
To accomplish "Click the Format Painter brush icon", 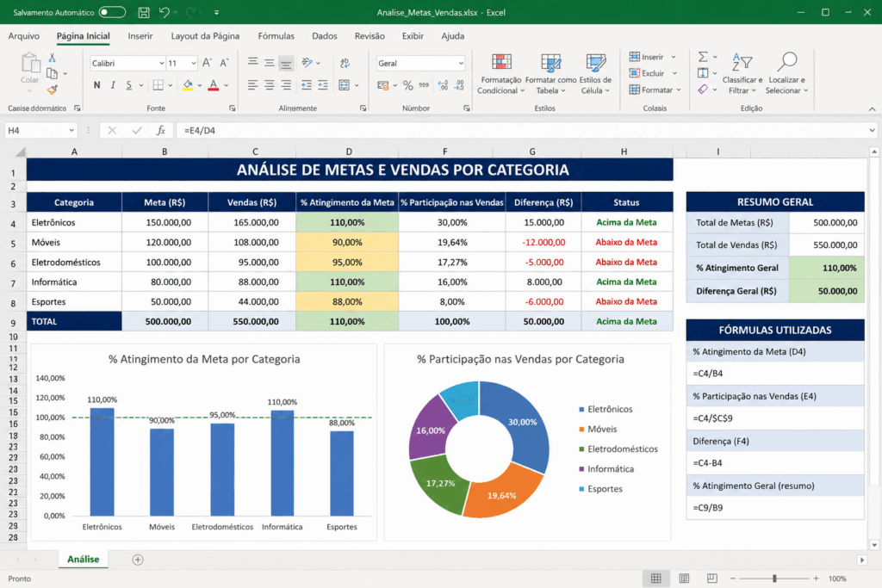I will pos(52,90).
